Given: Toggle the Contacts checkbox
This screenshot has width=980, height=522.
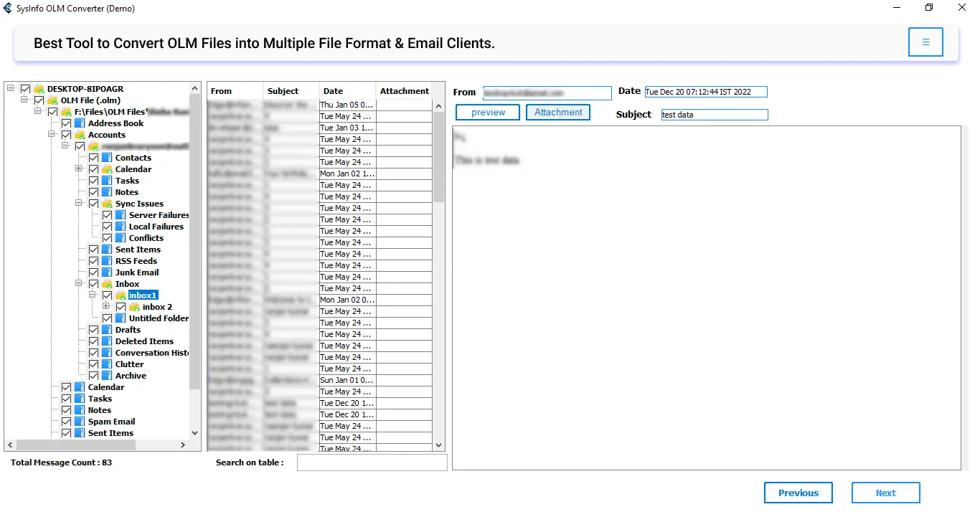Looking at the screenshot, I should pos(94,158).
